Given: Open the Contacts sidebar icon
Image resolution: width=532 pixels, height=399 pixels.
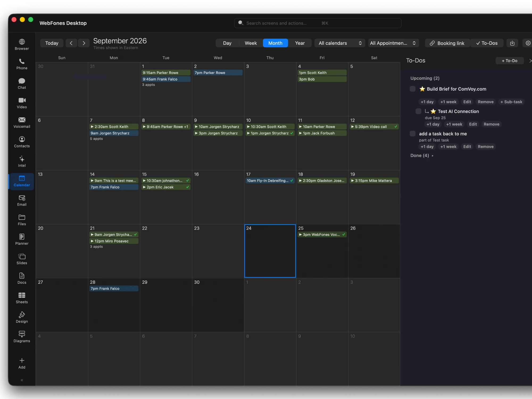Looking at the screenshot, I should pos(22,142).
